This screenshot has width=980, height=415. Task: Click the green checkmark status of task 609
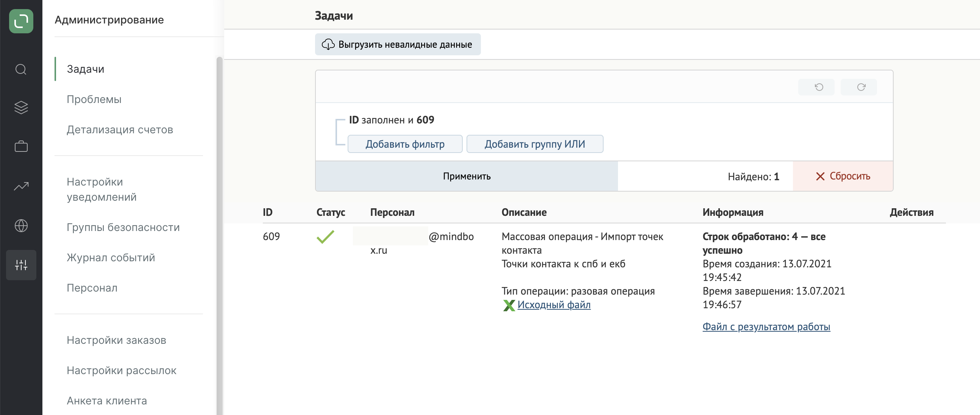tap(325, 237)
